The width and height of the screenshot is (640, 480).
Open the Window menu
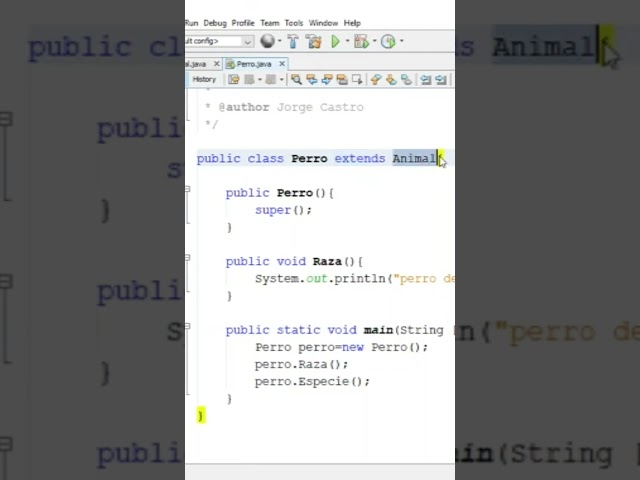(323, 23)
